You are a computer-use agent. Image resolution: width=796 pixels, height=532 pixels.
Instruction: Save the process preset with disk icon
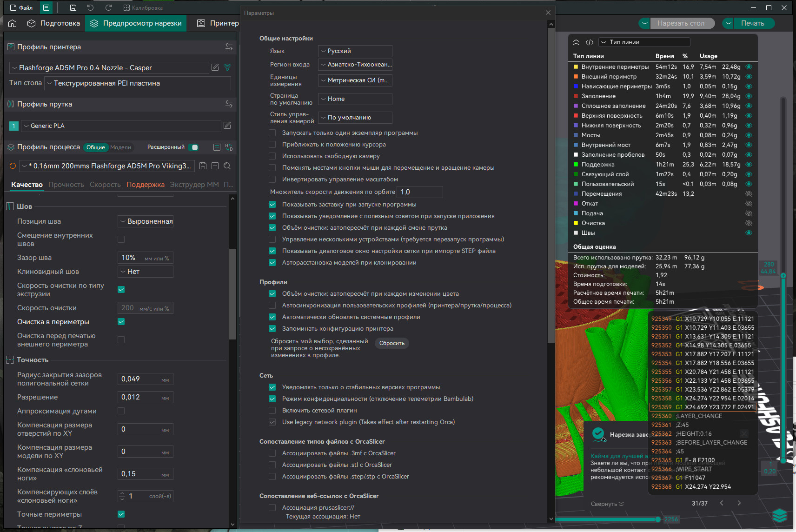pyautogui.click(x=203, y=166)
